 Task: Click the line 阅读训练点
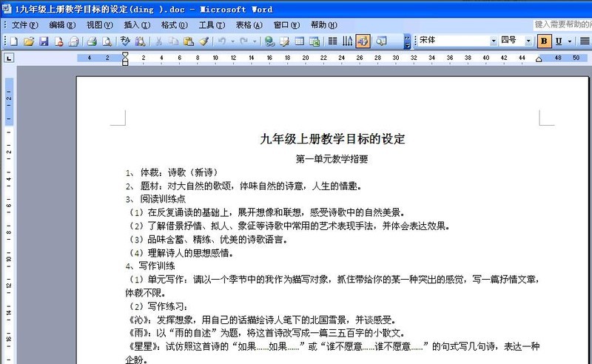coord(163,199)
